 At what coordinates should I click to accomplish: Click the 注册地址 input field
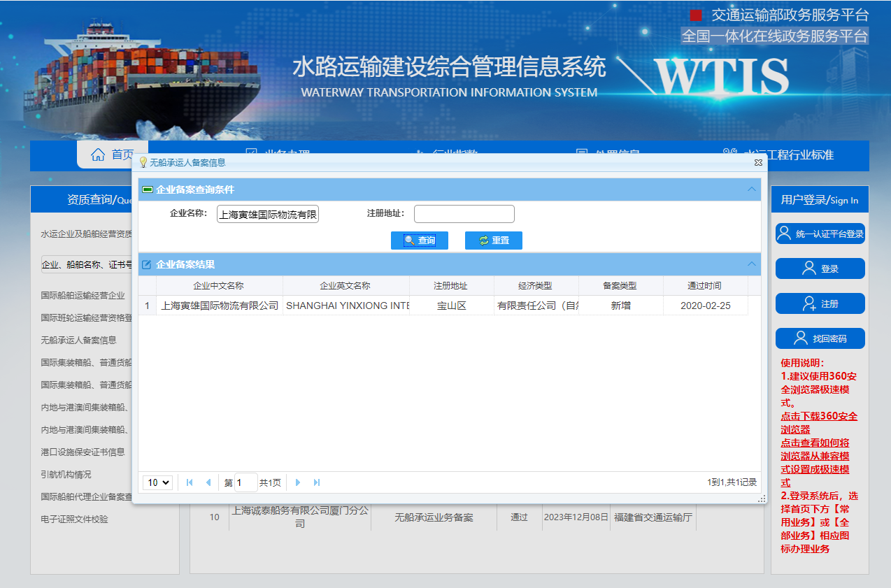coord(464,214)
